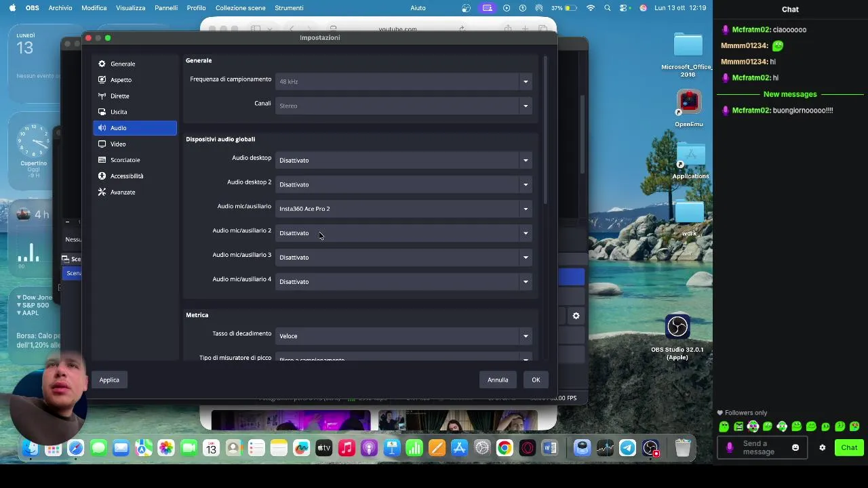Click the Audio speaker icon in sidebar

[102, 128]
